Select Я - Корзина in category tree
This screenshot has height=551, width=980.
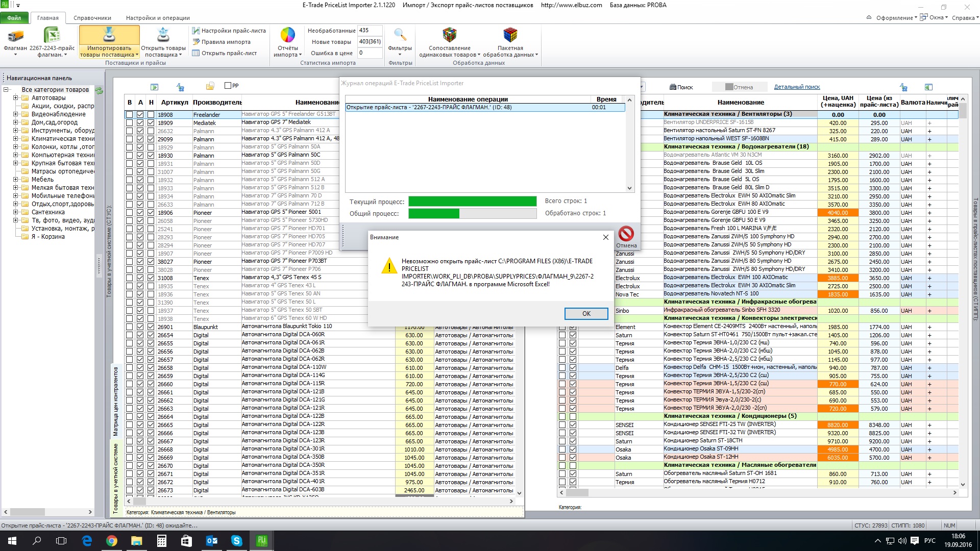pos(48,237)
